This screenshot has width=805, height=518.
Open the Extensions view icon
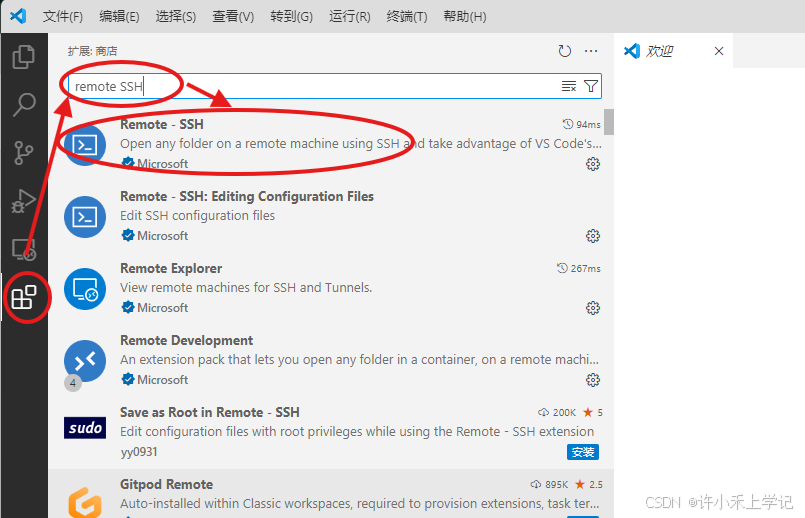click(x=24, y=297)
